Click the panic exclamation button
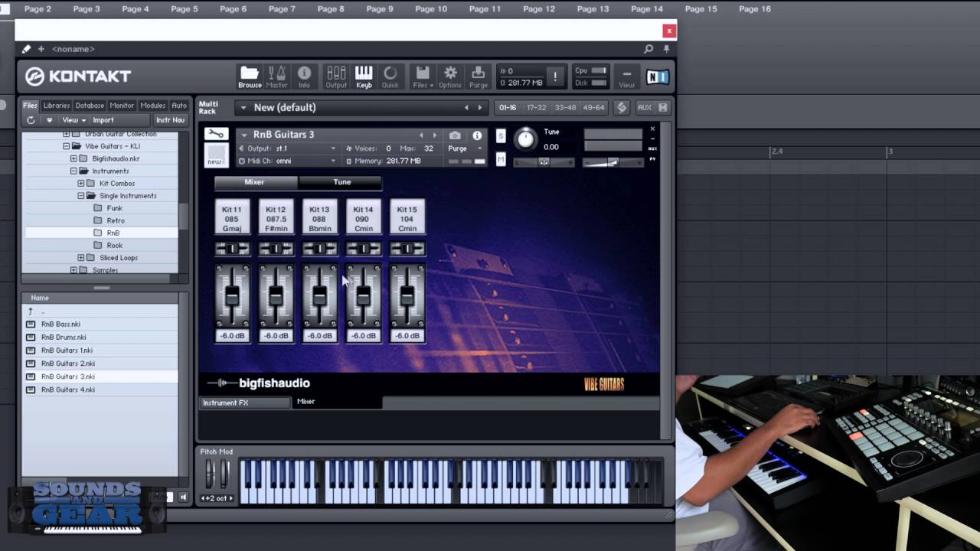The width and height of the screenshot is (980, 551). click(x=555, y=77)
